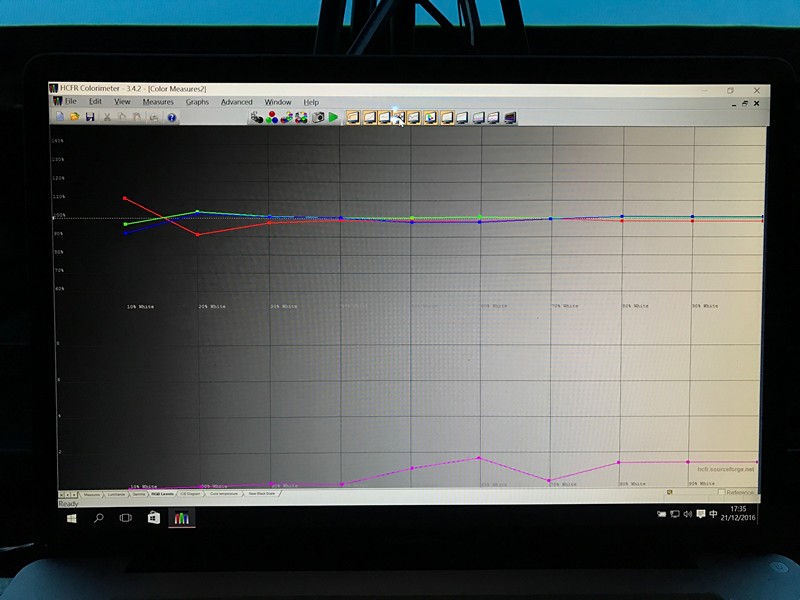This screenshot has width=800, height=600.
Task: Switch to the Near Black Scale tab
Action: (x=262, y=493)
